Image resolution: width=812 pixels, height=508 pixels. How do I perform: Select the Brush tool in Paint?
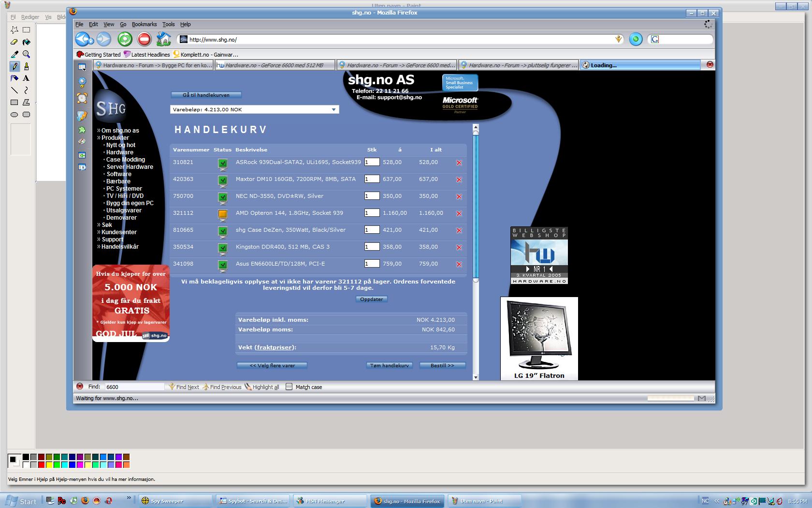[27, 66]
